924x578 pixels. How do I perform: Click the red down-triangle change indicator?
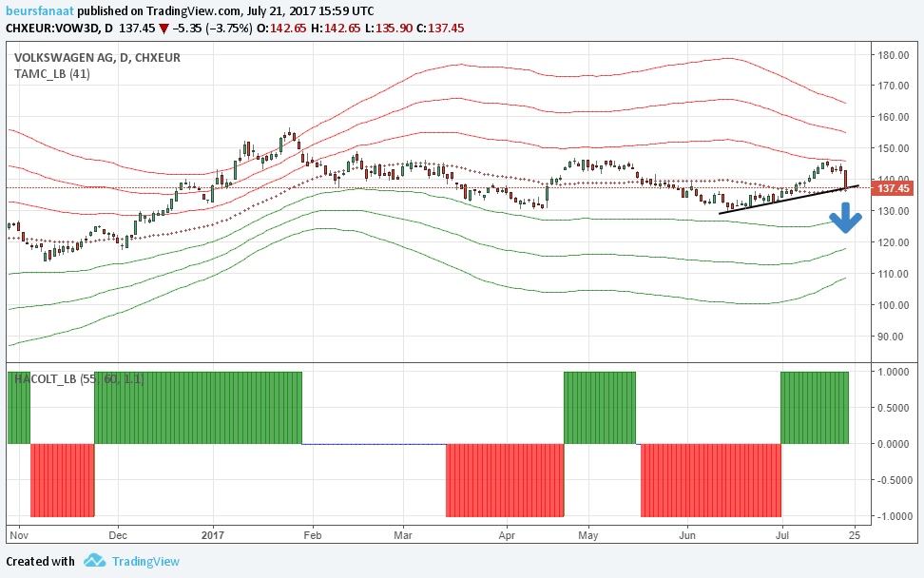click(x=164, y=29)
